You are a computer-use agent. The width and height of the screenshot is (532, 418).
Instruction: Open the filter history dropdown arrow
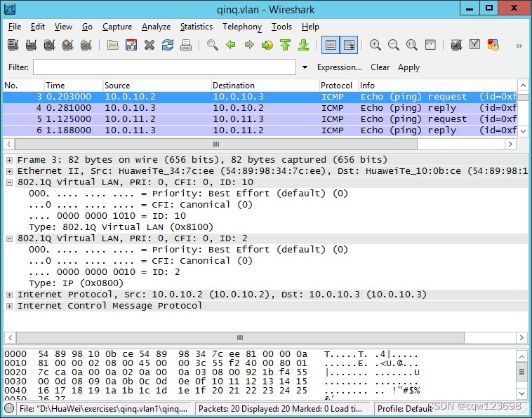[305, 67]
